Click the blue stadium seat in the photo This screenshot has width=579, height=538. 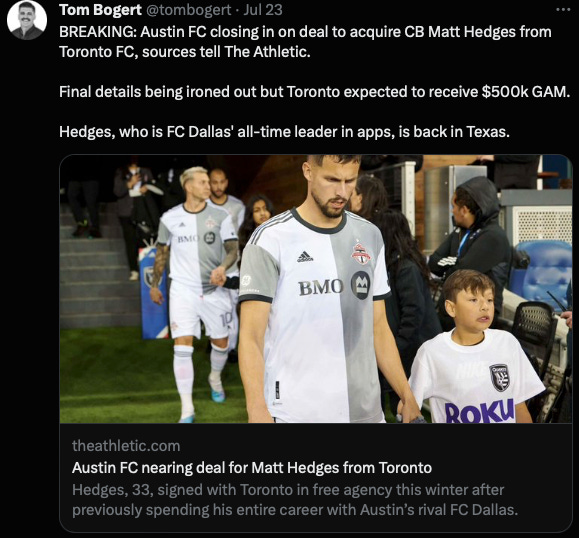(543, 270)
